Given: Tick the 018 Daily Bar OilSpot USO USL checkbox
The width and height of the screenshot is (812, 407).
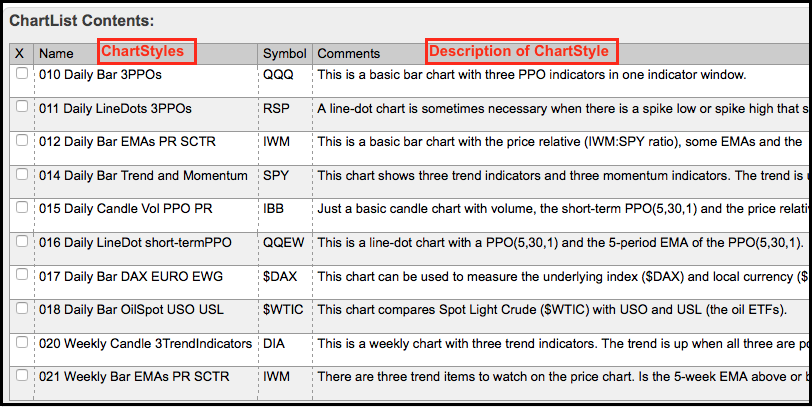Looking at the screenshot, I should coord(22,309).
